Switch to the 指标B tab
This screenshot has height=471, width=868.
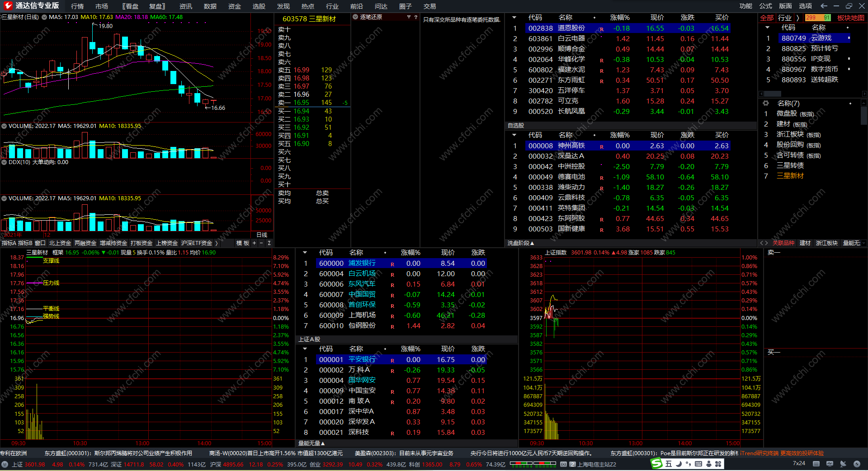(x=25, y=243)
